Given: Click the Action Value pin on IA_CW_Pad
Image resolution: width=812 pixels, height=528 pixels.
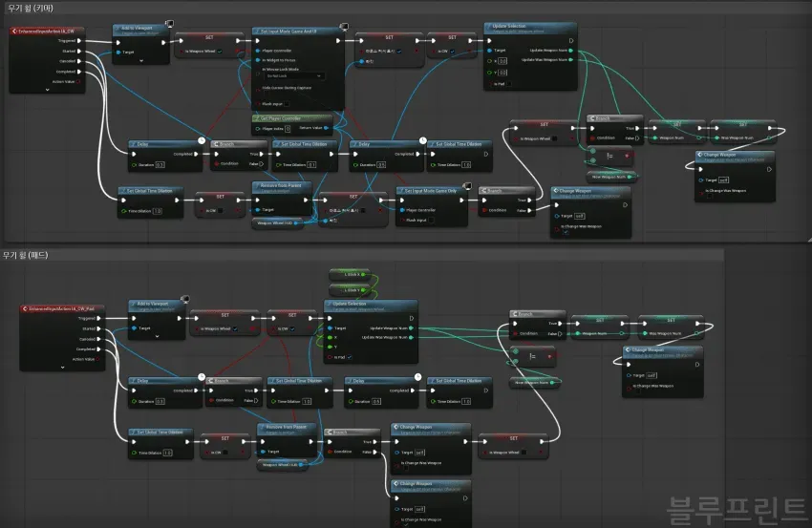Looking at the screenshot, I should coord(97,359).
